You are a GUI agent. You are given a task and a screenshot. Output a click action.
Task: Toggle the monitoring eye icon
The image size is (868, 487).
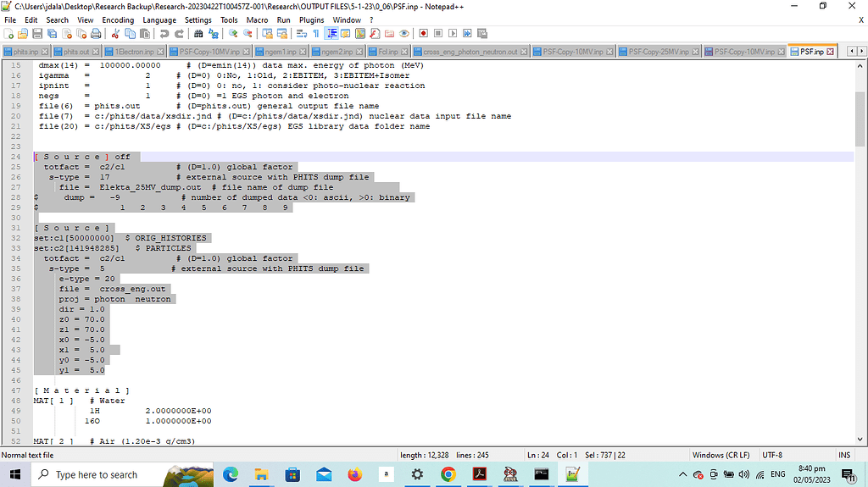point(404,34)
